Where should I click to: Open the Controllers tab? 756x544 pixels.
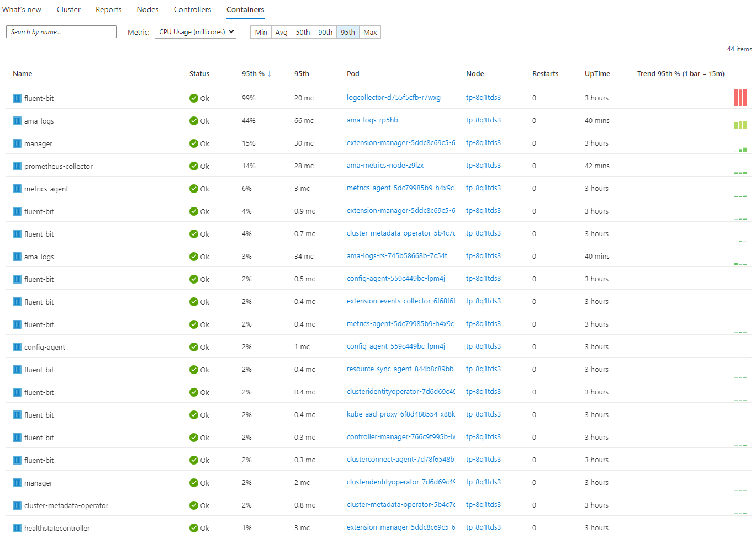click(x=192, y=9)
